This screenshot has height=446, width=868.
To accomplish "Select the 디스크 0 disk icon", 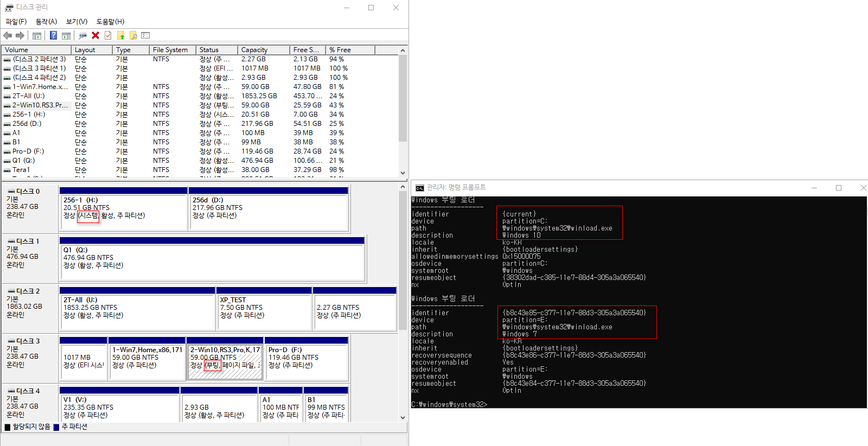I will pos(11,192).
